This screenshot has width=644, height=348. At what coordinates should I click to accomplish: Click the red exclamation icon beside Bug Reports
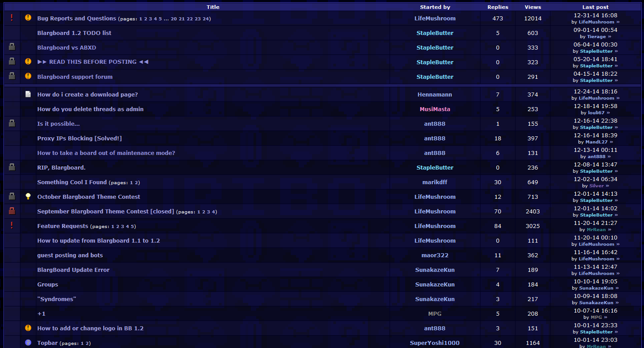pyautogui.click(x=12, y=18)
